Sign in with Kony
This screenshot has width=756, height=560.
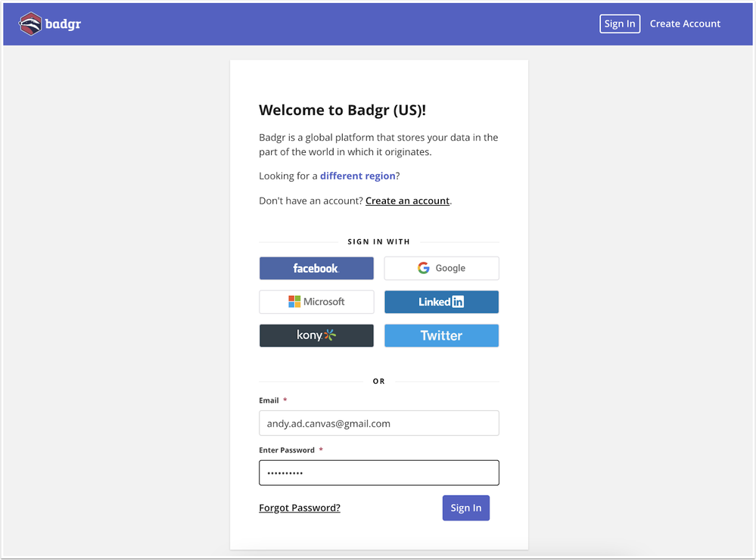pos(316,335)
